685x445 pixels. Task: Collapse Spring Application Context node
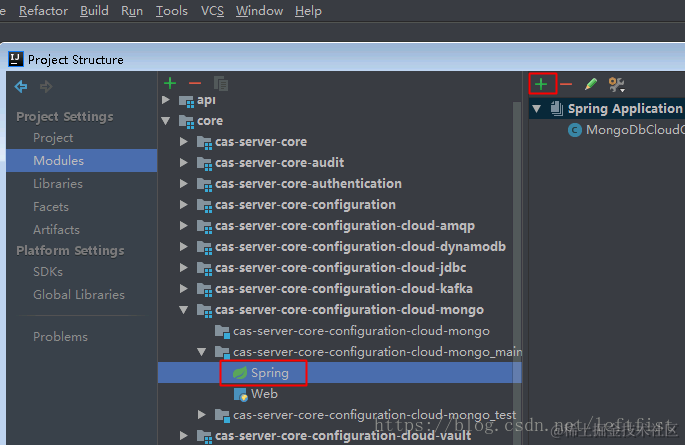click(537, 109)
